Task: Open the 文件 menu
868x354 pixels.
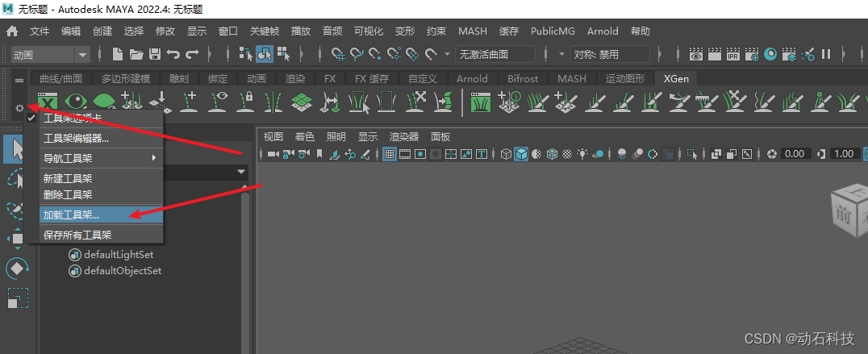Action: [40, 31]
